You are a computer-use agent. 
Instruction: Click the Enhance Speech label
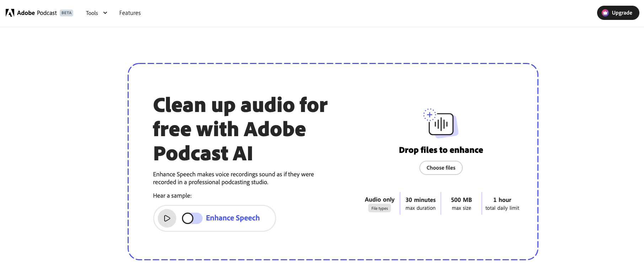pyautogui.click(x=233, y=218)
